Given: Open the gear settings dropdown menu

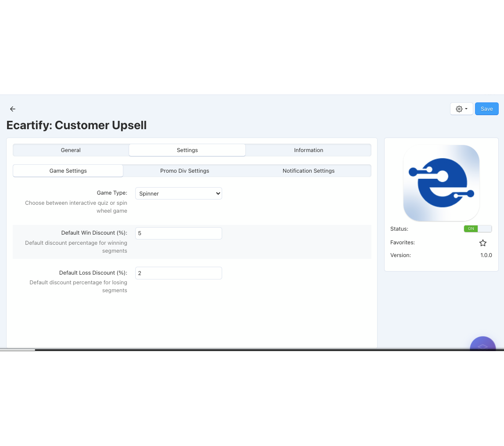Looking at the screenshot, I should [461, 109].
